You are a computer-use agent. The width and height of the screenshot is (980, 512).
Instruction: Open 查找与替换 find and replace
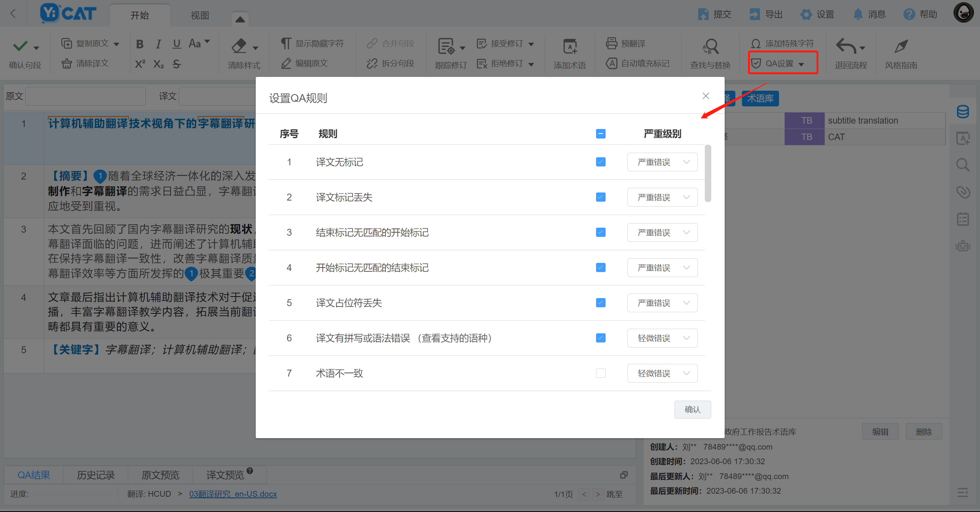click(x=710, y=54)
